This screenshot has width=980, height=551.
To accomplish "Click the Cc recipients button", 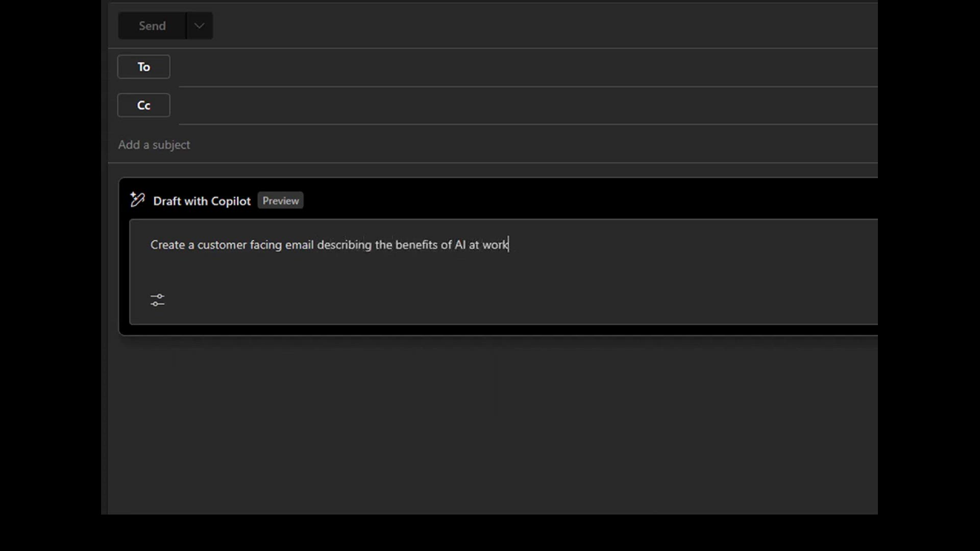I will [x=143, y=105].
